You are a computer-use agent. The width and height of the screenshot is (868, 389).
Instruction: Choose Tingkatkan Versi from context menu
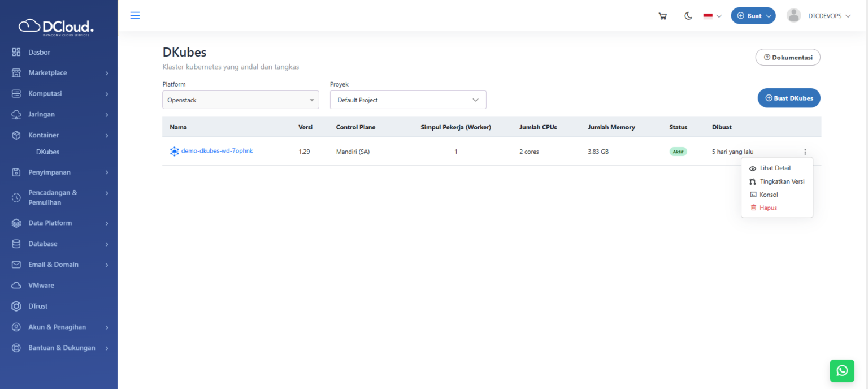tap(777, 181)
